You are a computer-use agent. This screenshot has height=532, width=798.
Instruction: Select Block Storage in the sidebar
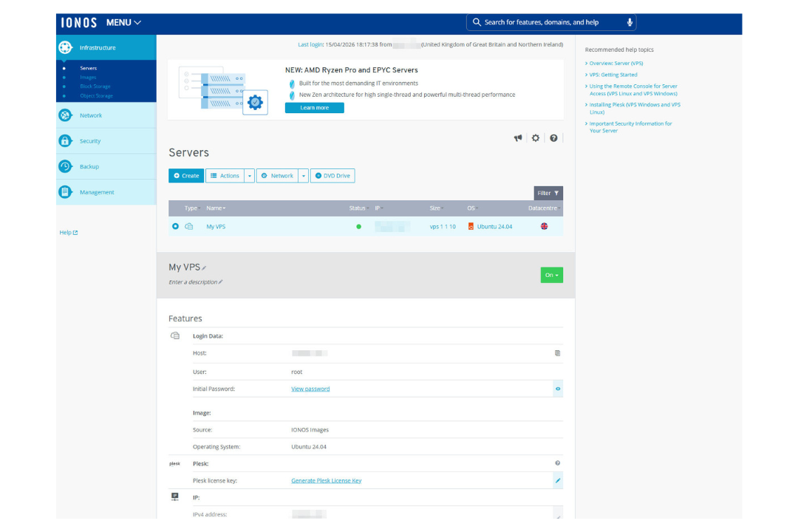click(x=95, y=86)
